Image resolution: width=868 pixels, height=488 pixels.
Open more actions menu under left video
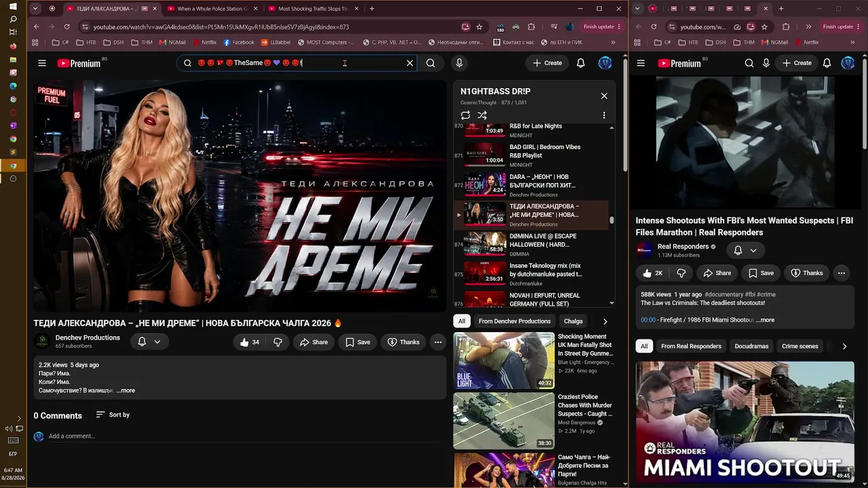coord(438,342)
